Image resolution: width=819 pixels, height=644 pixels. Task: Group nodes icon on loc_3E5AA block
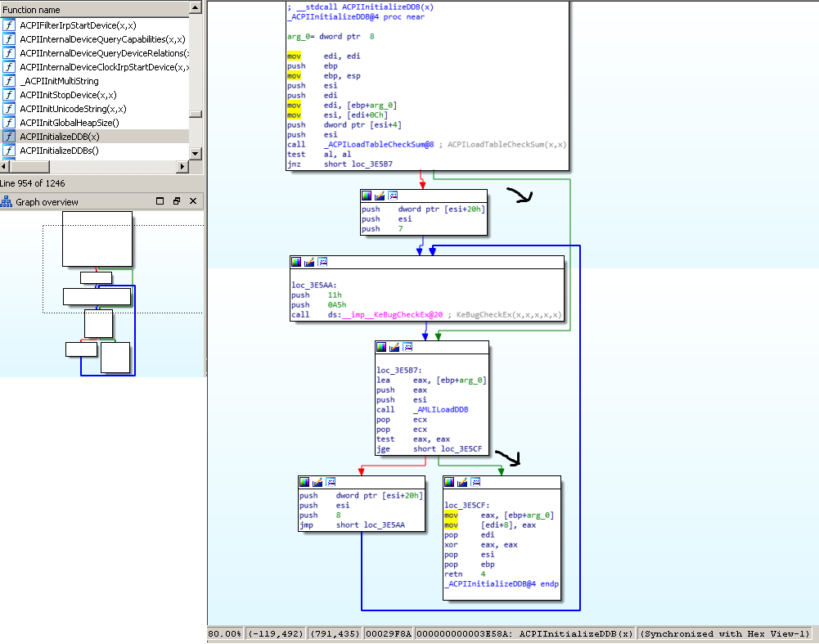tap(323, 262)
